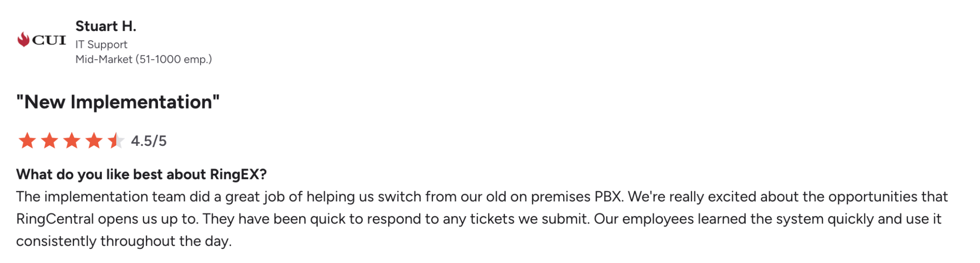980x263 pixels.
Task: Click the third rating star
Action: [x=72, y=141]
